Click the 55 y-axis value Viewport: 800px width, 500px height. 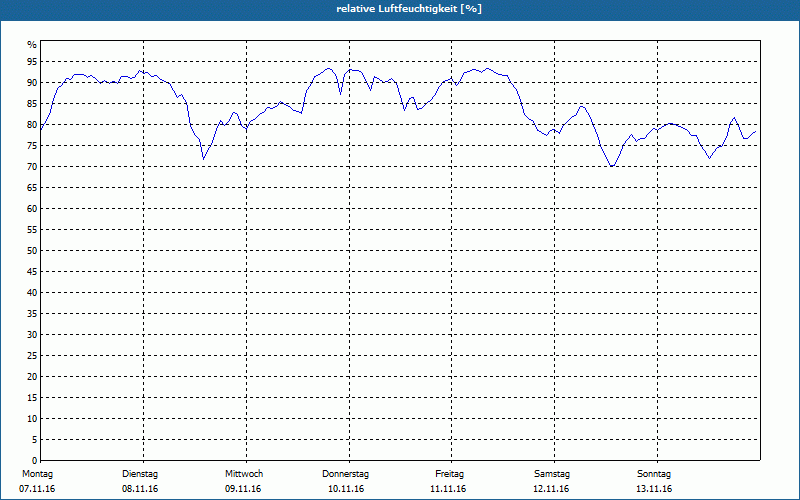pos(32,230)
